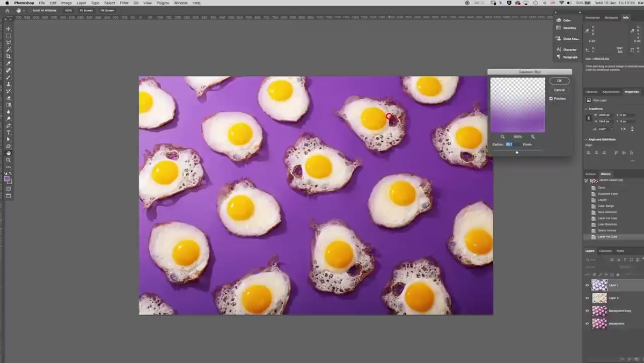Zoom in Gaussian Blur preview
The image size is (644, 363).
[532, 137]
